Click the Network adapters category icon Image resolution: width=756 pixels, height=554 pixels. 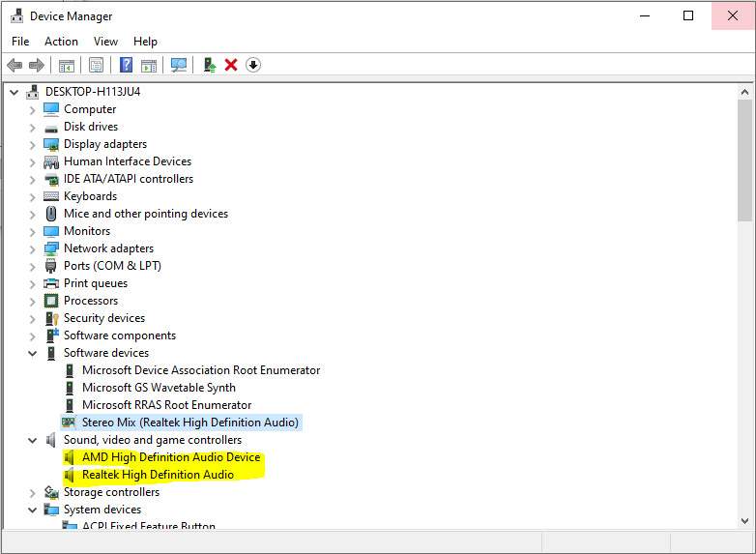click(51, 248)
